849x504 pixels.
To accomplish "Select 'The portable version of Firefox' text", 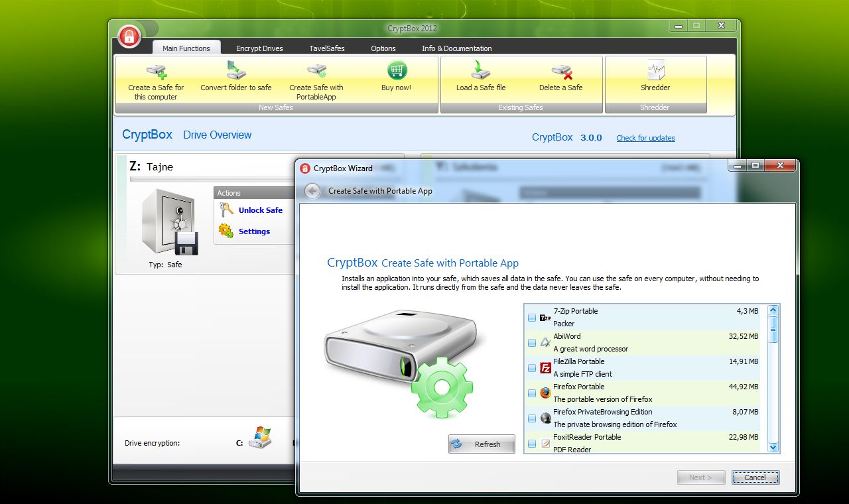I will pyautogui.click(x=603, y=399).
